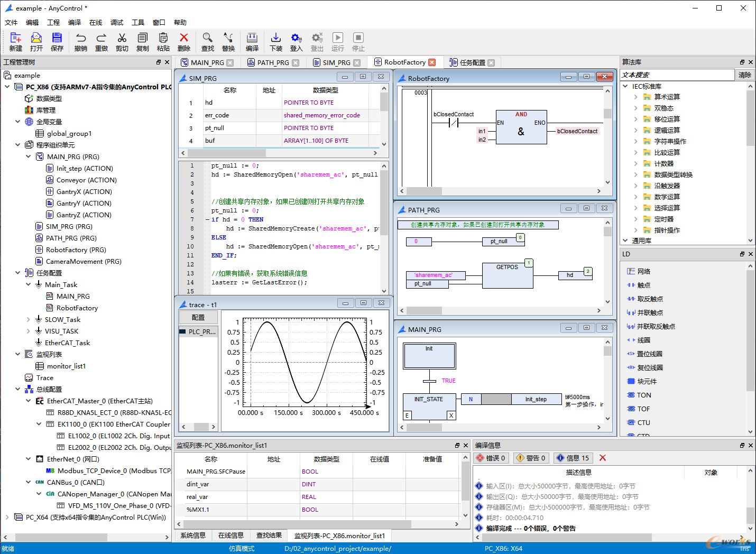Screen dimensions: 756x554
Task: Toggle 警告 0 warning filter
Action: point(531,458)
